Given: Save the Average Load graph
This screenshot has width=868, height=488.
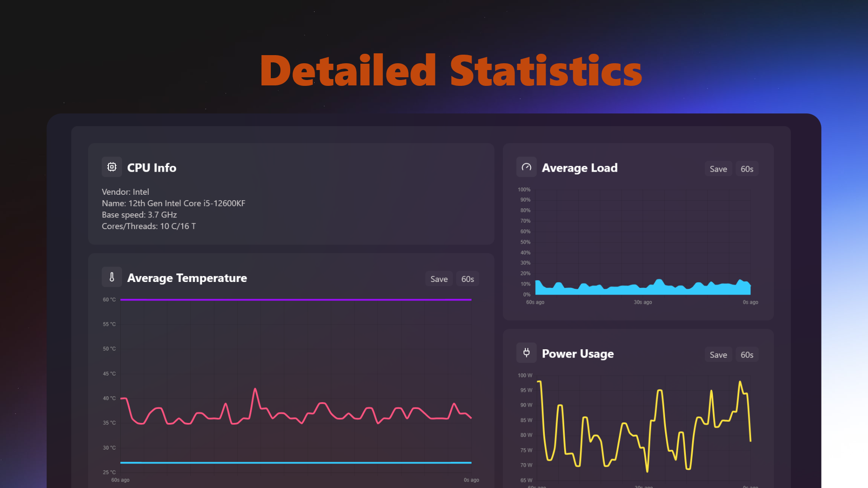Looking at the screenshot, I should (718, 169).
